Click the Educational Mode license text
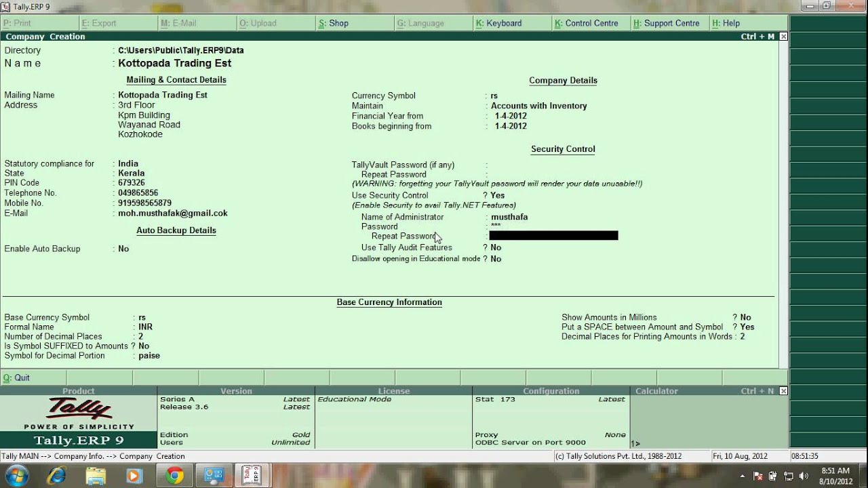Screen dimensions: 868x488 pos(355,399)
